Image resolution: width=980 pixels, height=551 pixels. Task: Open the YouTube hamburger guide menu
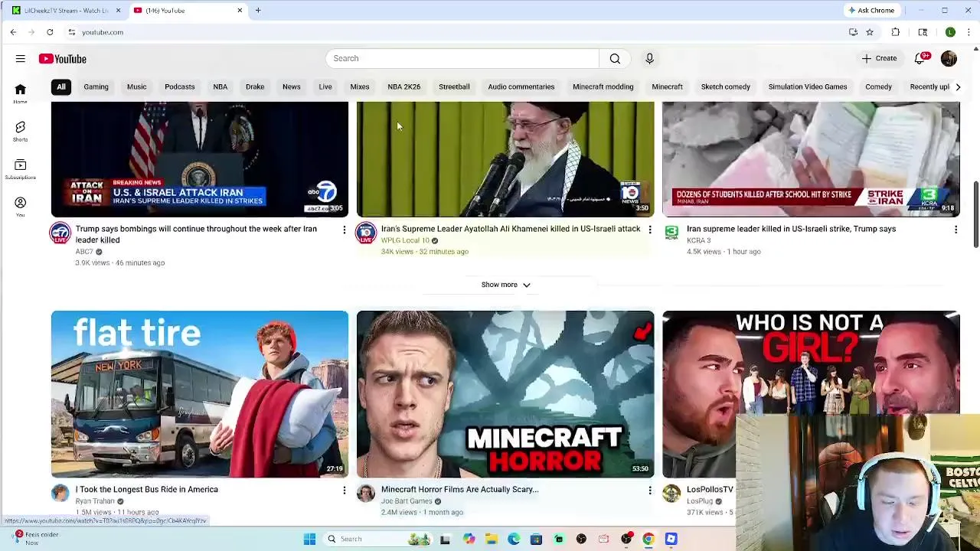click(21, 59)
